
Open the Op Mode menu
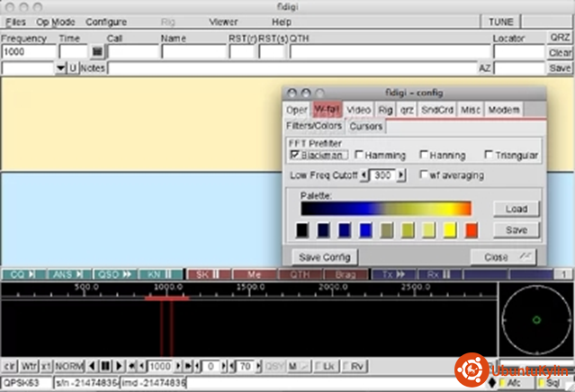click(x=56, y=21)
